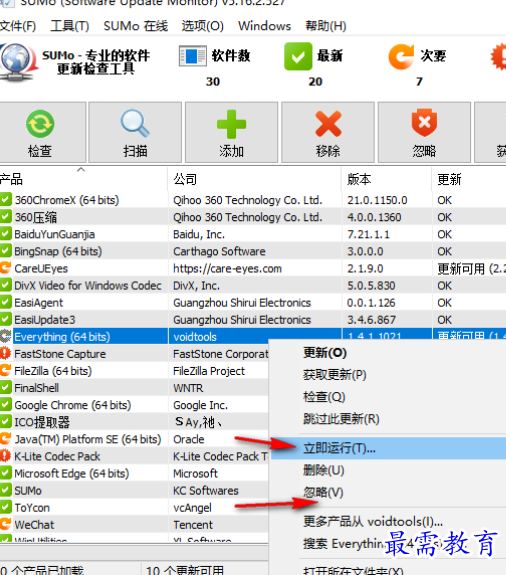This screenshot has width=506, height=575.
Task: Click the 软件数 software count icon
Action: tap(193, 56)
